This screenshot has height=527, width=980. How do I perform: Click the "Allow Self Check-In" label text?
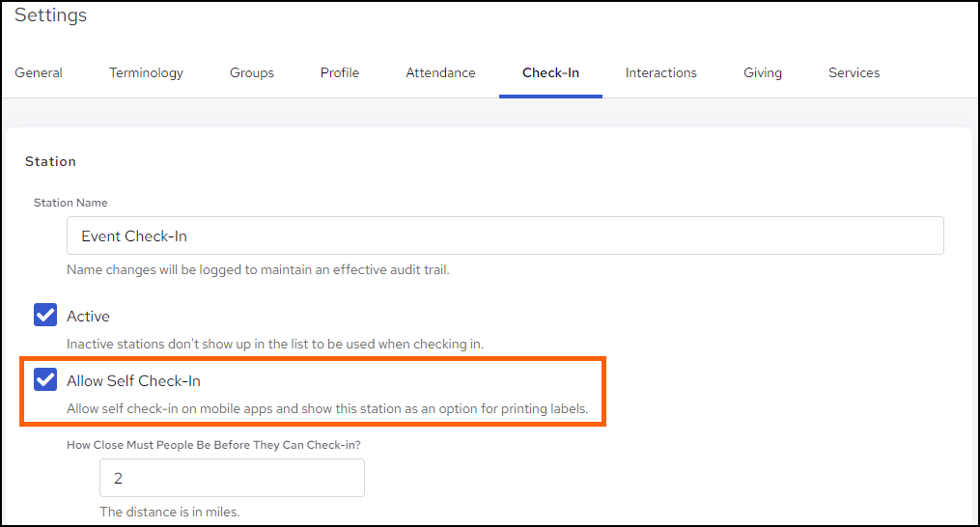[133, 380]
